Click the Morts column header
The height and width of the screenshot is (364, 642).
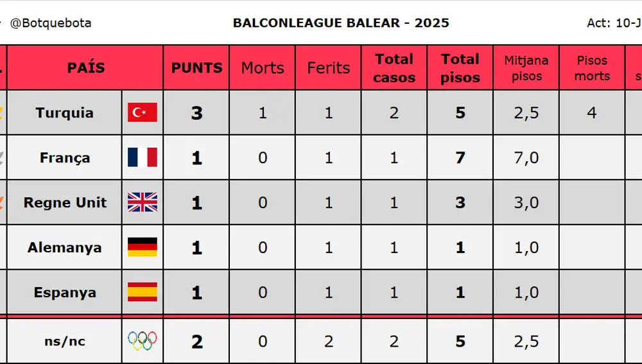tap(263, 67)
